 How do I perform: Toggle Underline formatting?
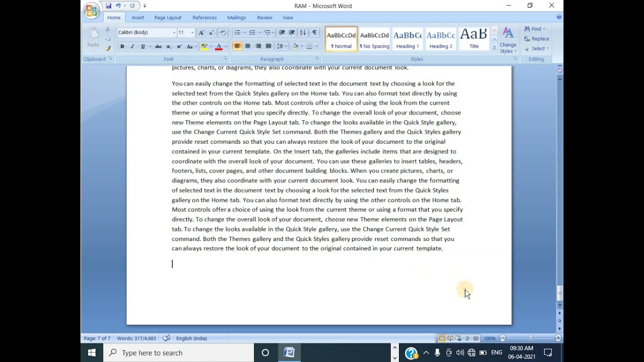pos(143,46)
